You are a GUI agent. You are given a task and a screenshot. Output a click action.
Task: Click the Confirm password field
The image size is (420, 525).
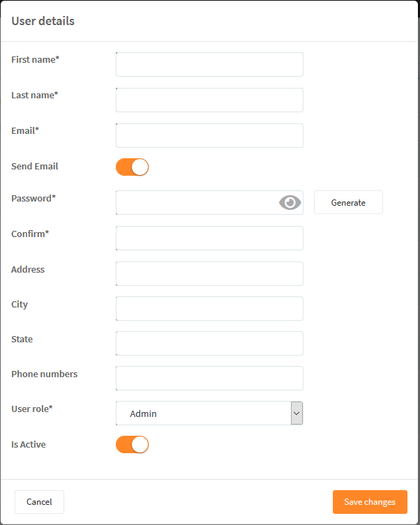pos(210,238)
